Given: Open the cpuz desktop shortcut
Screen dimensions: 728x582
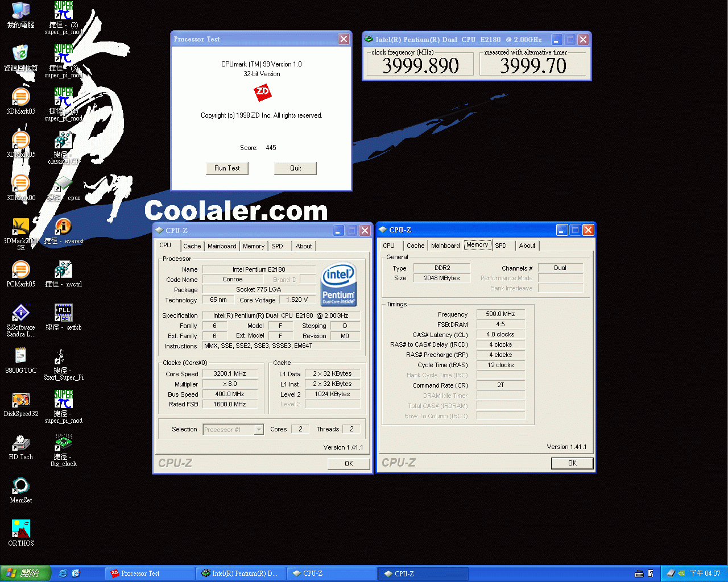Looking at the screenshot, I should tap(64, 188).
